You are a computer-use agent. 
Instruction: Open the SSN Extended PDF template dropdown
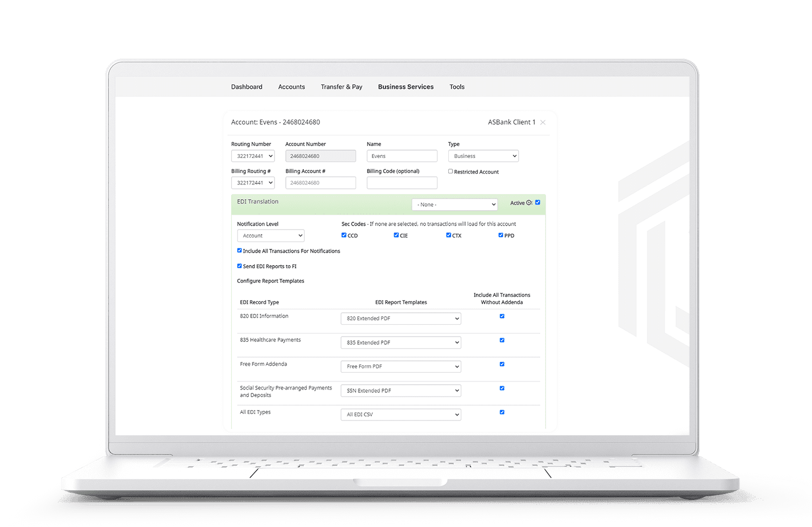[x=401, y=391]
